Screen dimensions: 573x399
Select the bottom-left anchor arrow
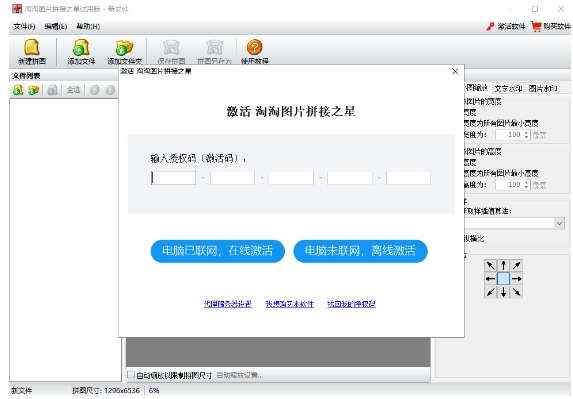[x=490, y=292]
